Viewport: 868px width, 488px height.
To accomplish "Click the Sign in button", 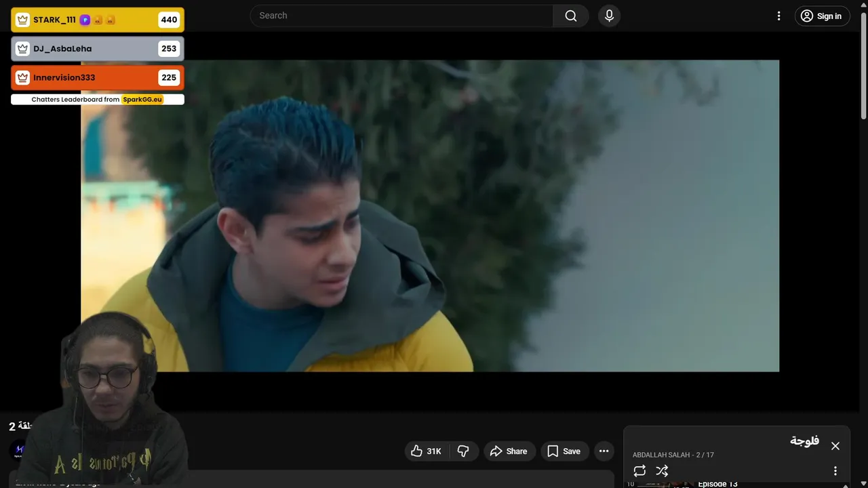I will (822, 16).
